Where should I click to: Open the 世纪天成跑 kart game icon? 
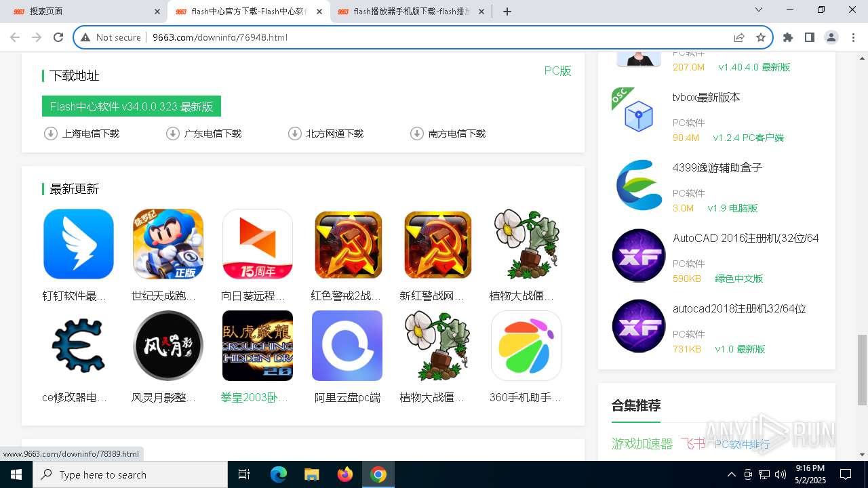click(167, 244)
